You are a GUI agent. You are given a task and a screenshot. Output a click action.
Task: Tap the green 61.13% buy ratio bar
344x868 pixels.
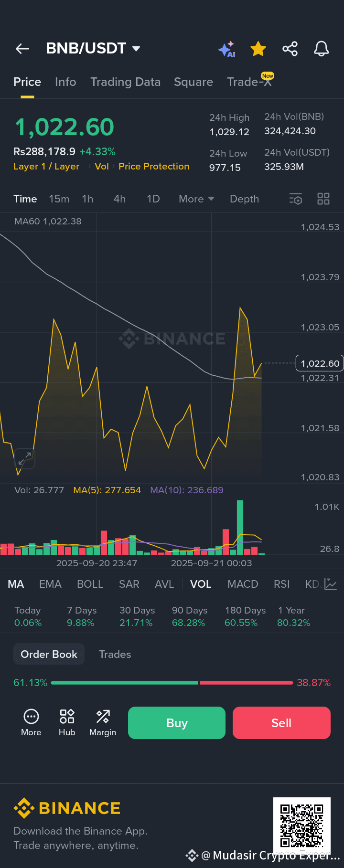point(124,683)
